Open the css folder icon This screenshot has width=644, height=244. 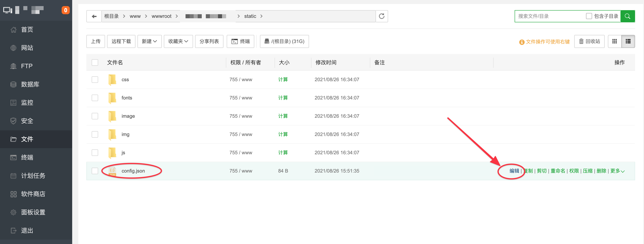tap(112, 80)
